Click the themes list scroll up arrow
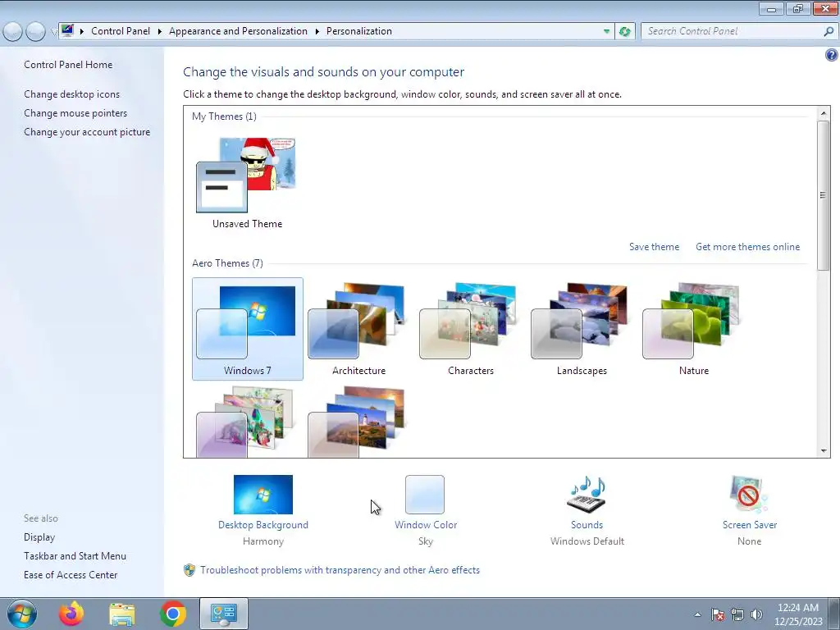The image size is (840, 630). coord(824,113)
